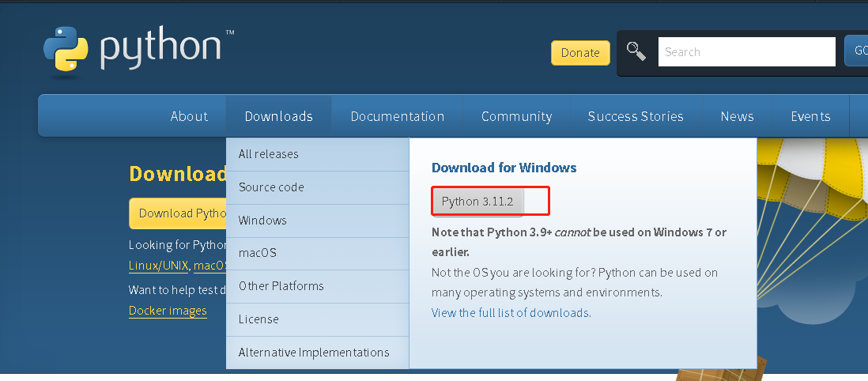Open the License submenu entry

pyautogui.click(x=259, y=319)
